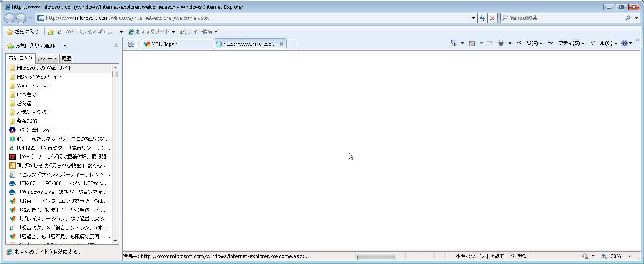Open the tab list dropdown arrow
Image resolution: width=644 pixels, height=264 pixels.
[x=139, y=44]
